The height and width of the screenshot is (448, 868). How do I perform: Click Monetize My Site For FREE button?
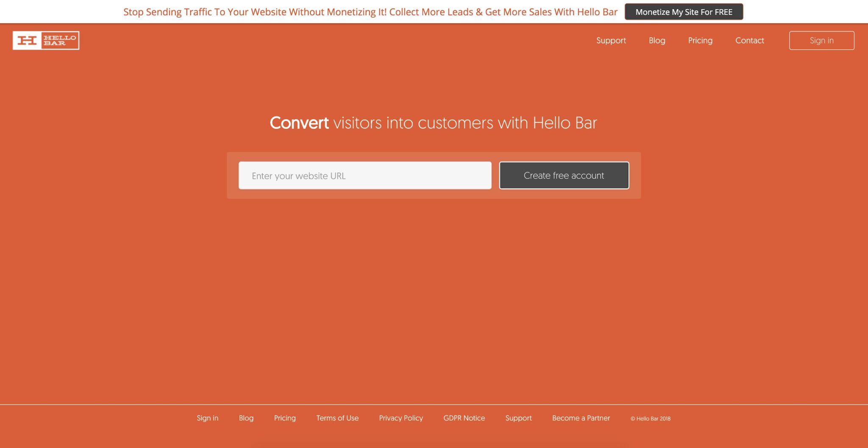coord(684,12)
